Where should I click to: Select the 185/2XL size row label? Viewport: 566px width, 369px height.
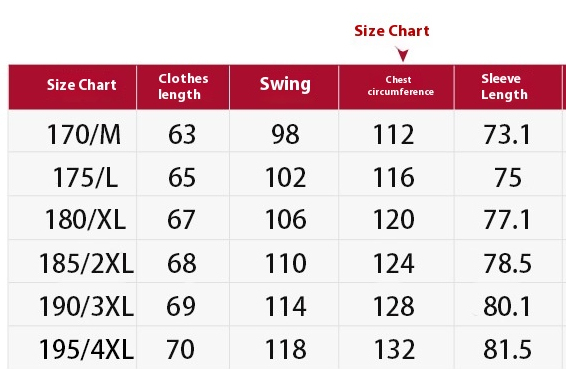tap(86, 263)
